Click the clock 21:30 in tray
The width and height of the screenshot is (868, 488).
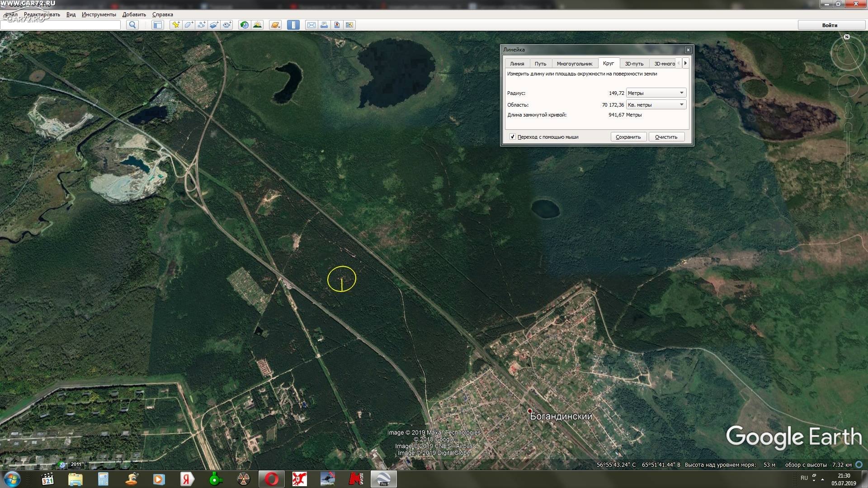point(844,476)
